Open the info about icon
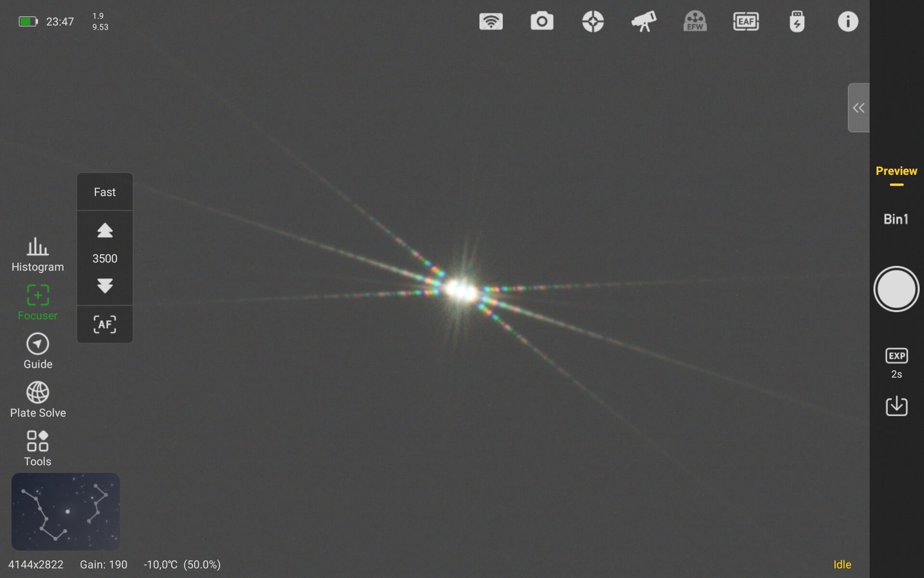This screenshot has width=924, height=578. [847, 22]
